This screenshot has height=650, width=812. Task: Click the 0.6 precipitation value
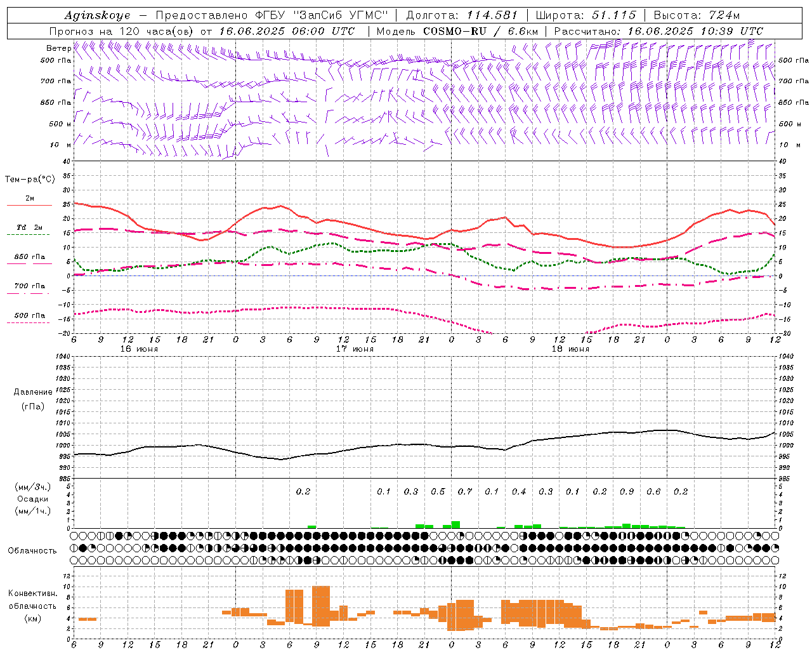pyautogui.click(x=653, y=492)
